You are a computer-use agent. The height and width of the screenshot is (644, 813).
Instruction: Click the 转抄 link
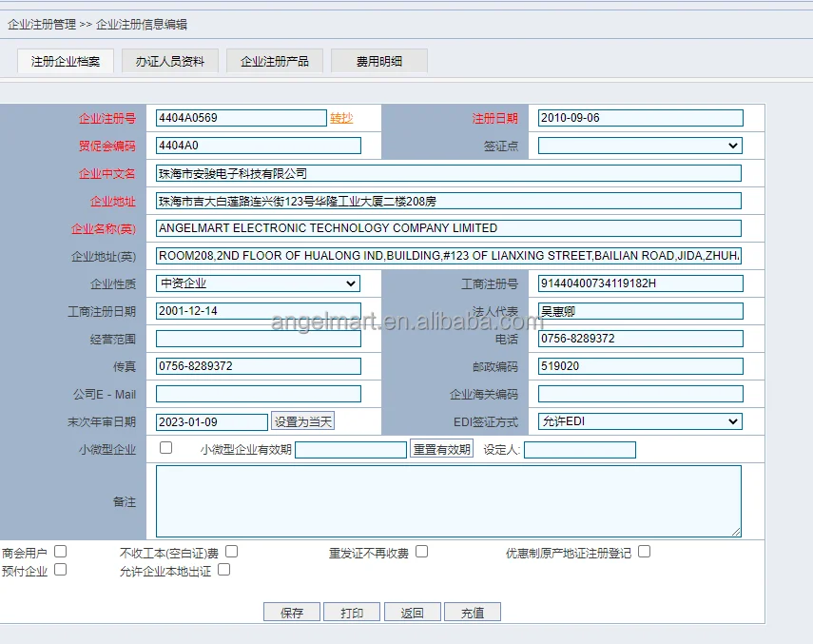[x=341, y=118]
